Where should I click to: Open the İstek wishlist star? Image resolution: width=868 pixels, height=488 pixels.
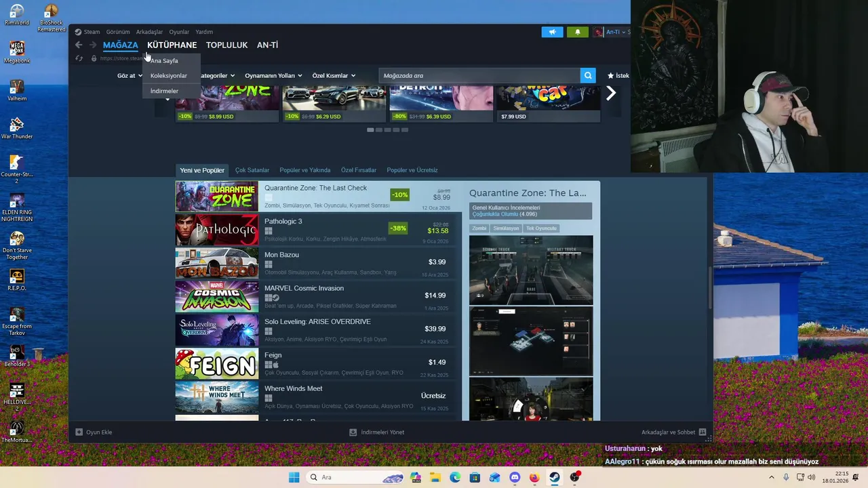click(x=610, y=76)
